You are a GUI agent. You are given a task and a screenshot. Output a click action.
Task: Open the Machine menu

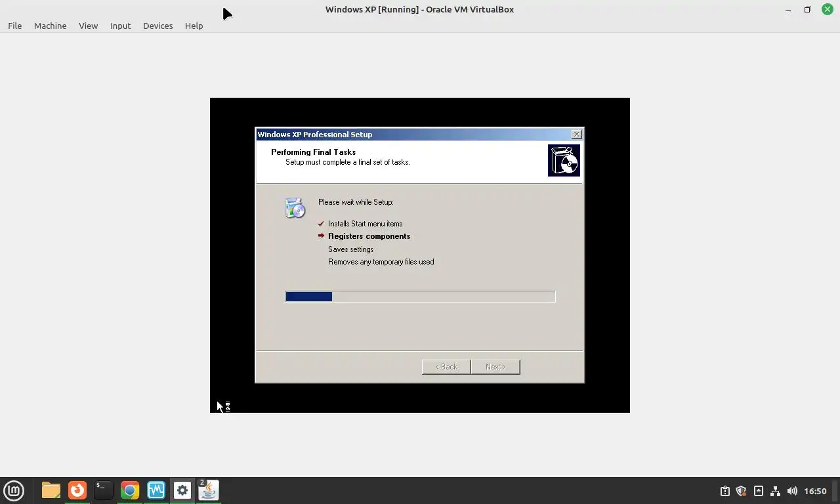coord(50,26)
